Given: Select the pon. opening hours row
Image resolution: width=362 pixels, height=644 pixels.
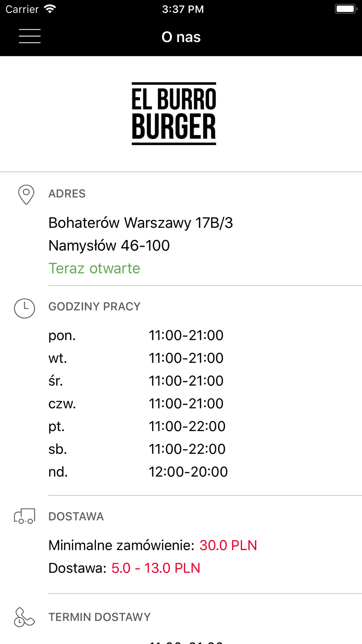Looking at the screenshot, I should tap(136, 335).
